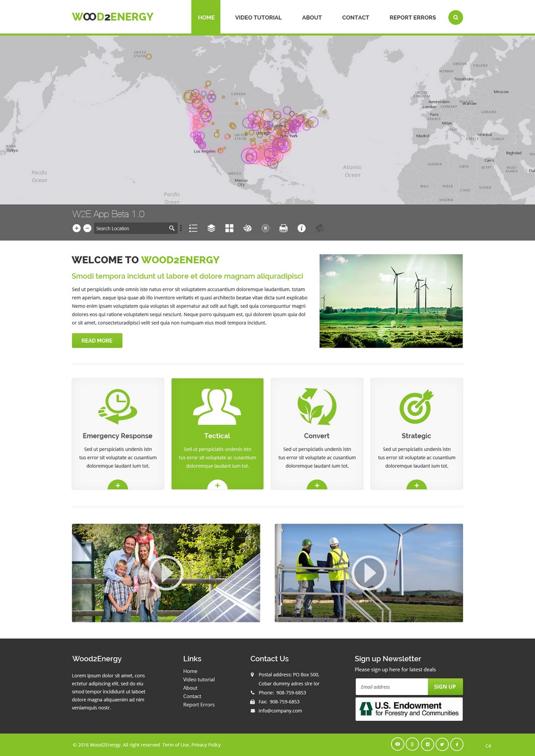The height and width of the screenshot is (756, 535).
Task: Expand the Strategic card plus button
Action: tap(417, 485)
